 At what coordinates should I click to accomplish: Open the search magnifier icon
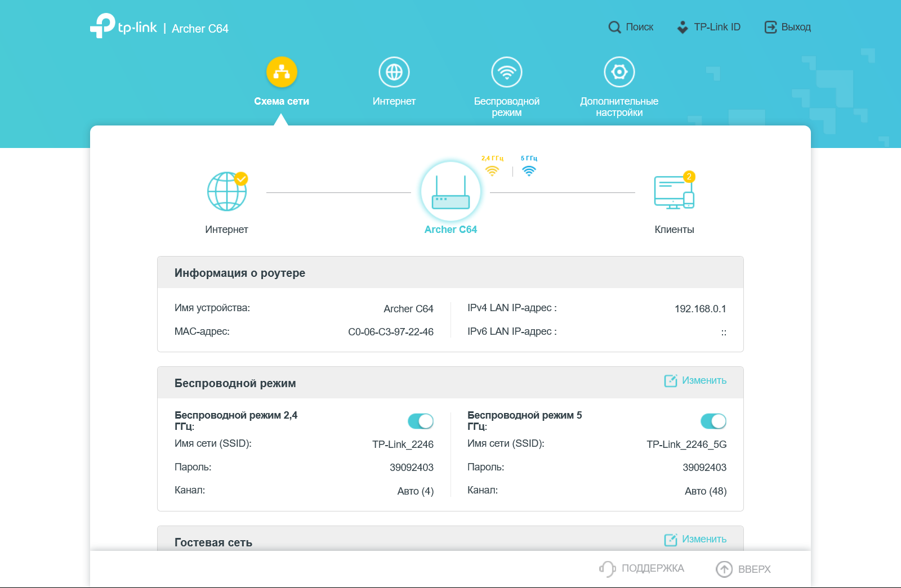(614, 27)
